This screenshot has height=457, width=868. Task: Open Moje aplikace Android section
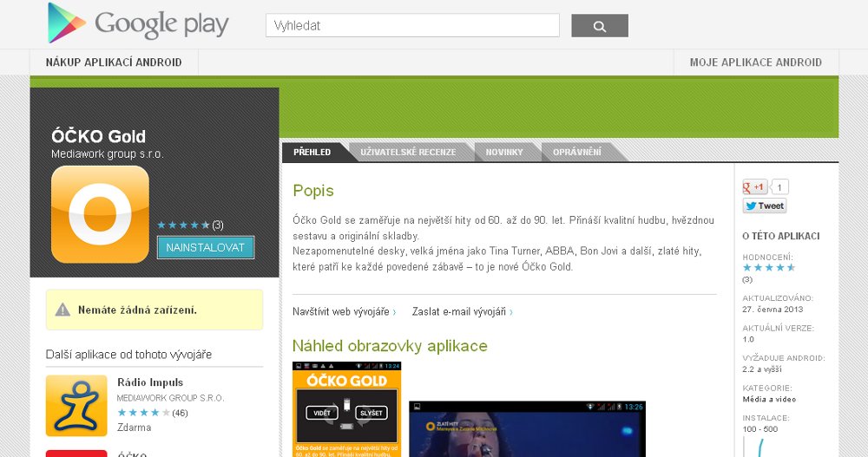click(756, 62)
